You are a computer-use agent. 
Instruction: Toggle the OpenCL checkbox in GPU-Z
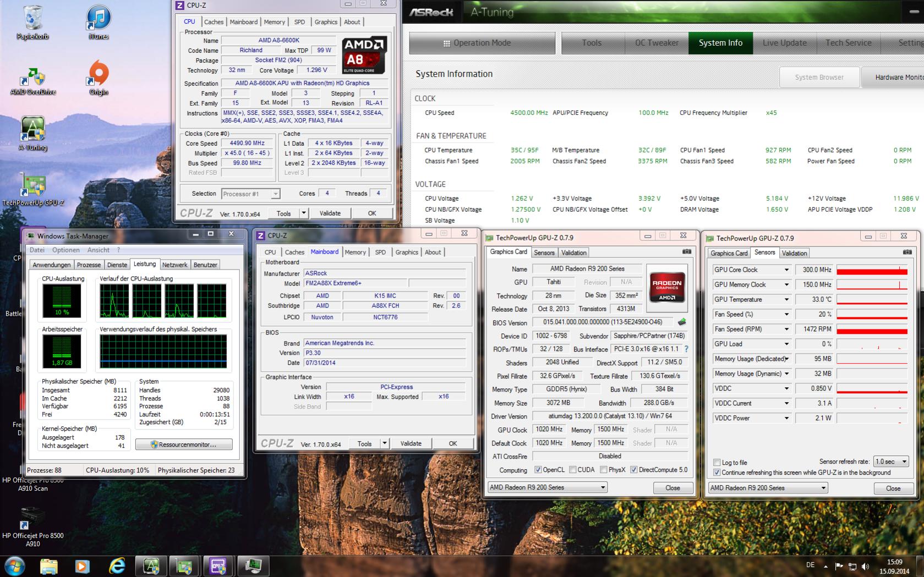click(538, 470)
